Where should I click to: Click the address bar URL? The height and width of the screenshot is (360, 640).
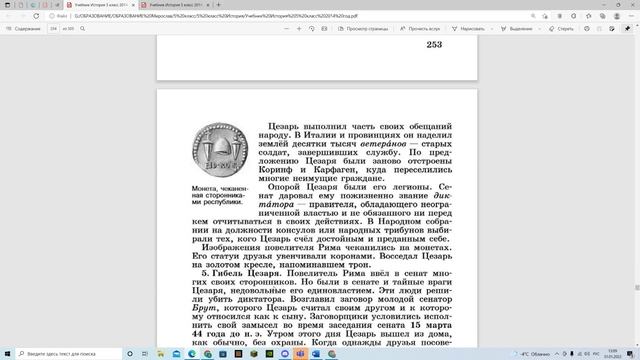pos(216,16)
